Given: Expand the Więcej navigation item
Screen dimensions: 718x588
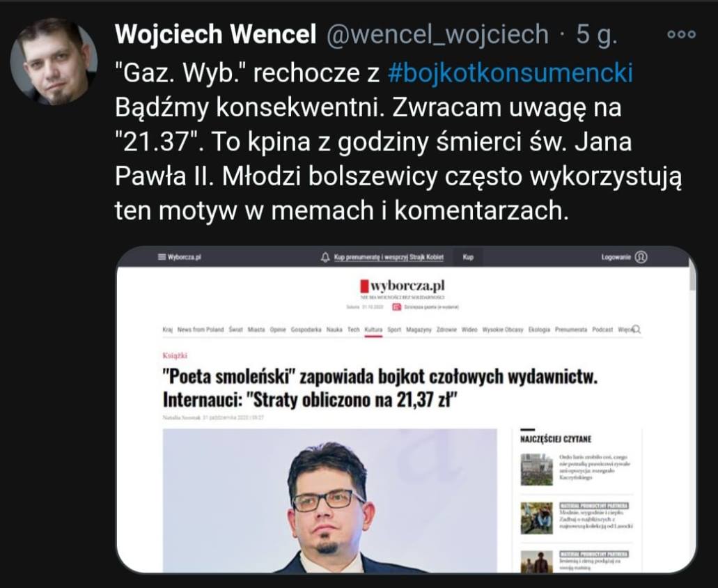Looking at the screenshot, I should point(625,330).
